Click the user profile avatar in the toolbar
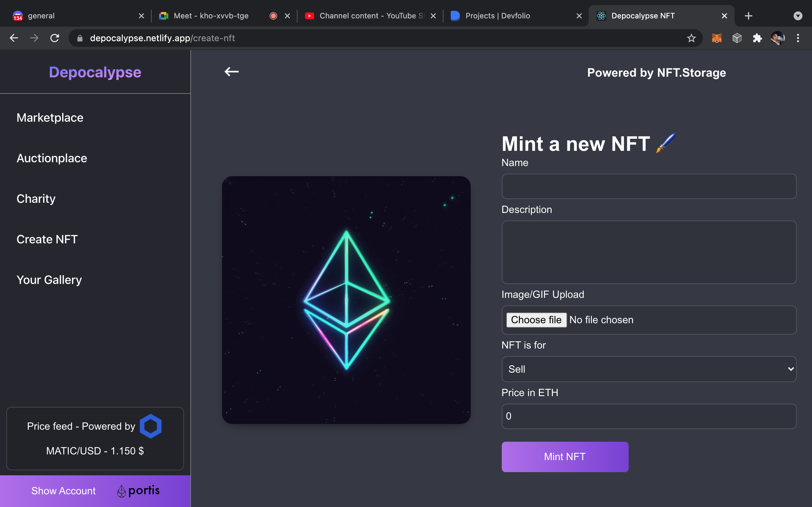The image size is (812, 507). click(x=778, y=38)
